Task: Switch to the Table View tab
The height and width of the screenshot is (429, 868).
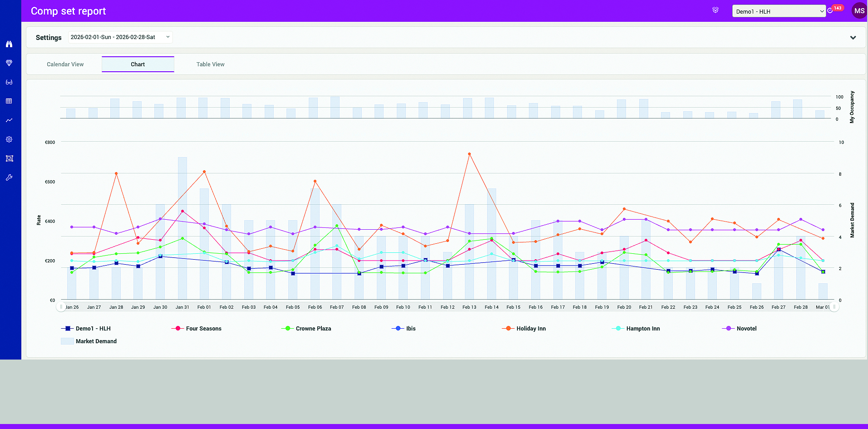Action: pos(210,64)
